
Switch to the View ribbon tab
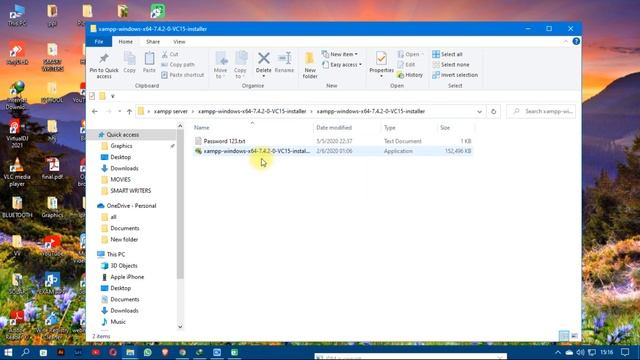(x=179, y=42)
